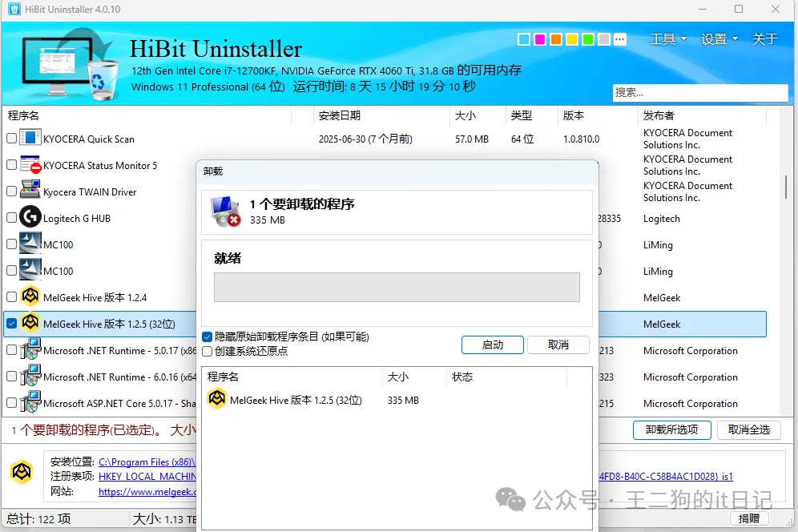This screenshot has height=532, width=798.
Task: Sort by 类型 column header
Action: pos(531,115)
